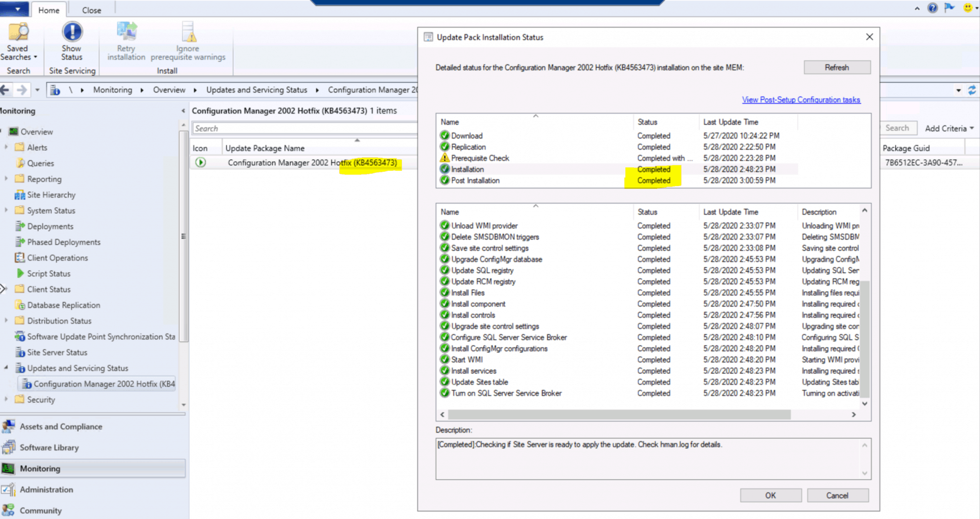Click horizontal scrollbar in details list
The width and height of the screenshot is (980, 519).
(x=619, y=415)
